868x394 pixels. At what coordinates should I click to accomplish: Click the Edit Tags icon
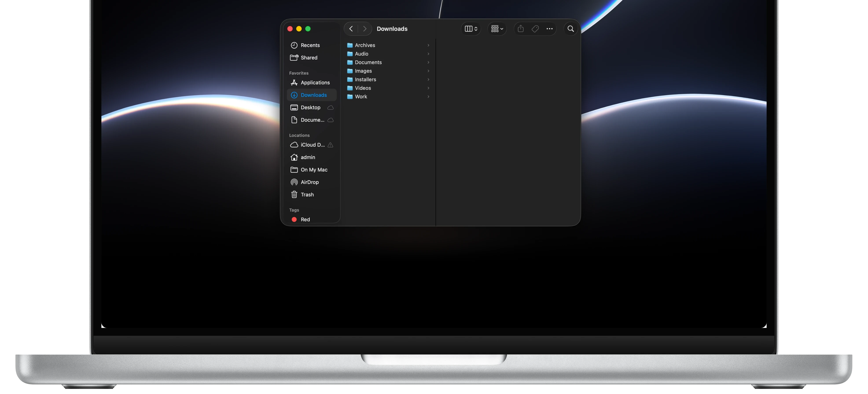tap(535, 29)
